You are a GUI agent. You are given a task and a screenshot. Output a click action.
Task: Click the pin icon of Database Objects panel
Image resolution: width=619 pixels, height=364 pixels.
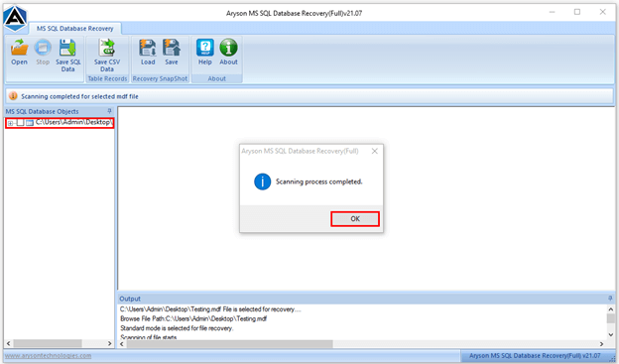(x=110, y=111)
